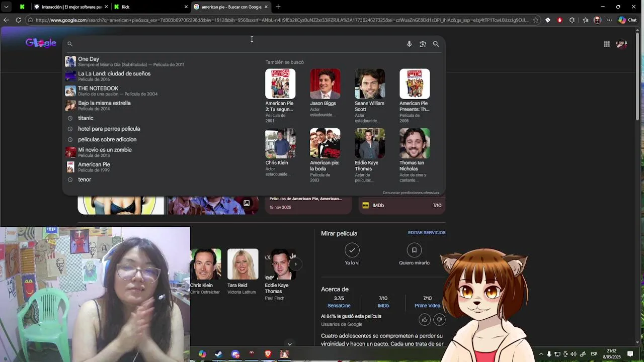Open the browser extensions puzzle icon
The height and width of the screenshot is (362, 644).
coord(572,20)
